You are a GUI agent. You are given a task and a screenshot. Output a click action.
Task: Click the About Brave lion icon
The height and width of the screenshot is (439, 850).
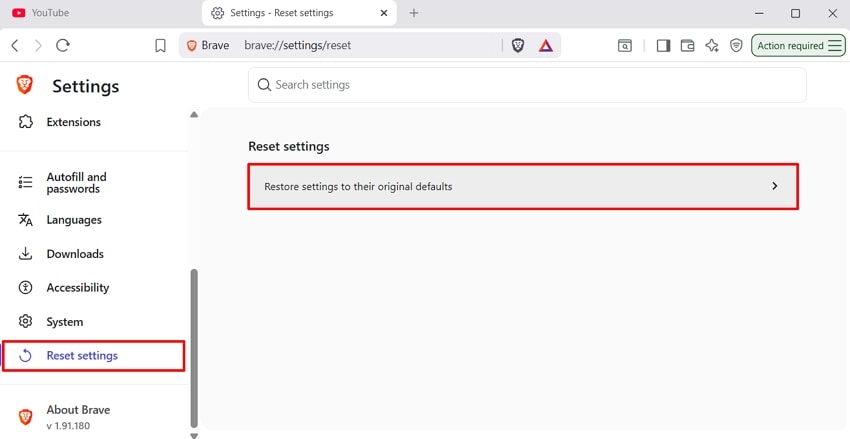25,416
